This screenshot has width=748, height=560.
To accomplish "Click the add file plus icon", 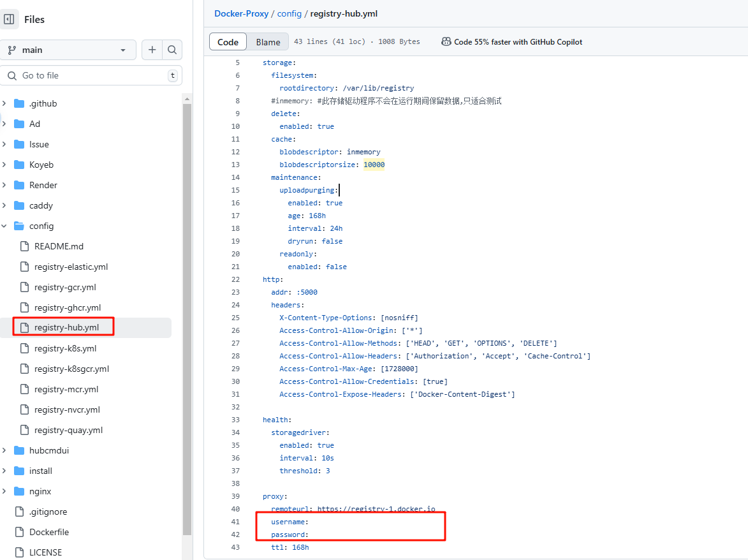I will [x=152, y=50].
